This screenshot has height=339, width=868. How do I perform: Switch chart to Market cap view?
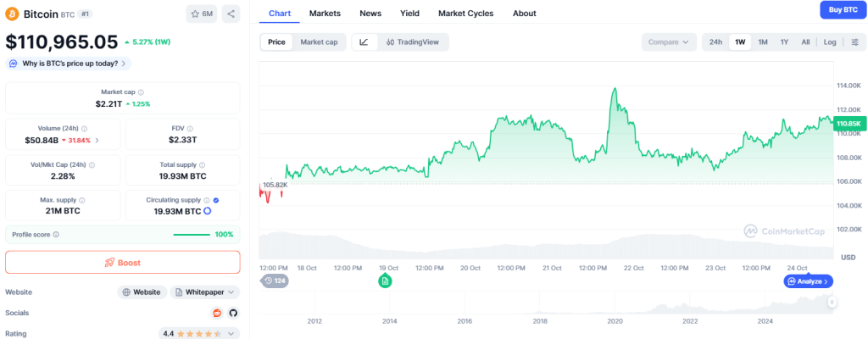[x=319, y=42]
